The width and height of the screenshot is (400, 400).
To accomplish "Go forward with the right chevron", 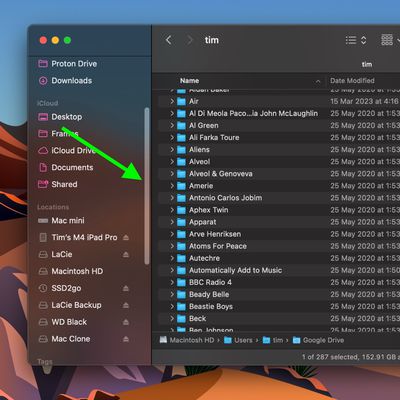I will pyautogui.click(x=190, y=40).
